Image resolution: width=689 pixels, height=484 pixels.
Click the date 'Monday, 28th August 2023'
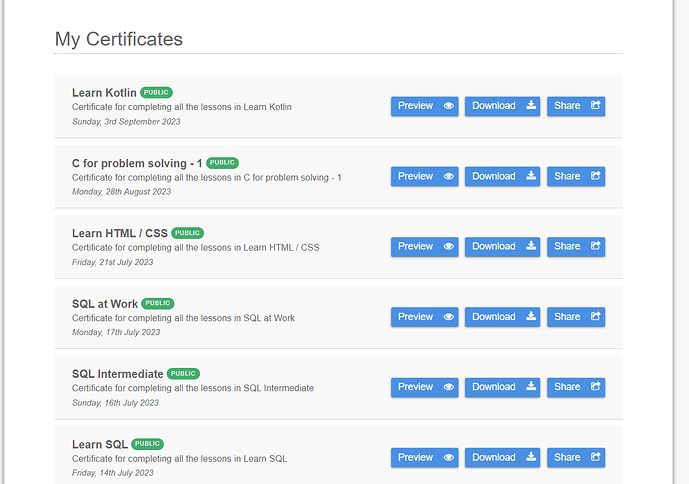pyautogui.click(x=121, y=192)
